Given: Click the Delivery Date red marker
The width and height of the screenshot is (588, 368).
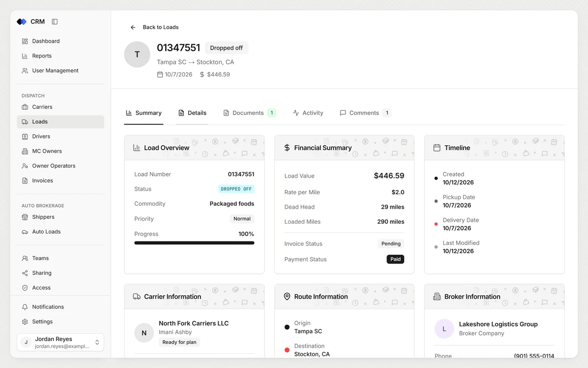Looking at the screenshot, I should pos(436,224).
